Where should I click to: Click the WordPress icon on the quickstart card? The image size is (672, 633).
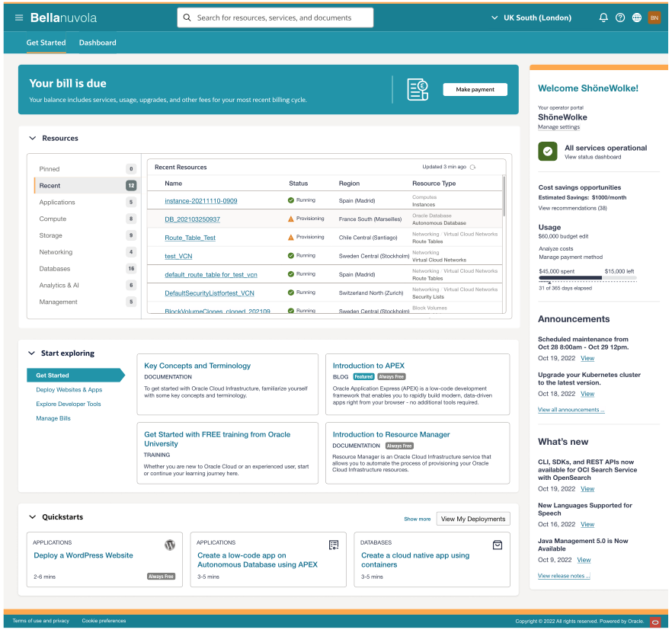(170, 544)
